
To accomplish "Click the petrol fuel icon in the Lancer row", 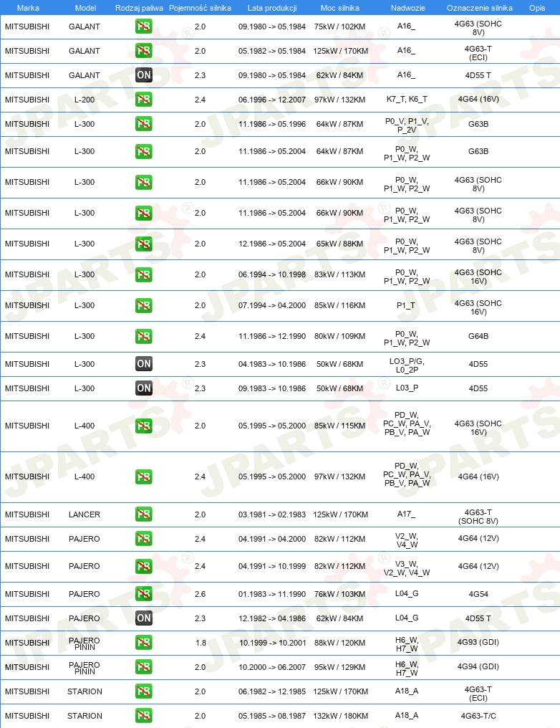I will [x=144, y=514].
